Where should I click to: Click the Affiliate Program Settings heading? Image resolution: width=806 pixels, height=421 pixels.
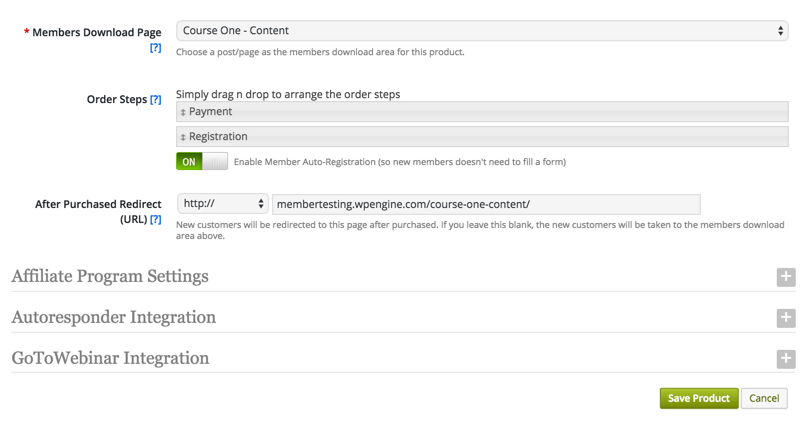click(110, 276)
